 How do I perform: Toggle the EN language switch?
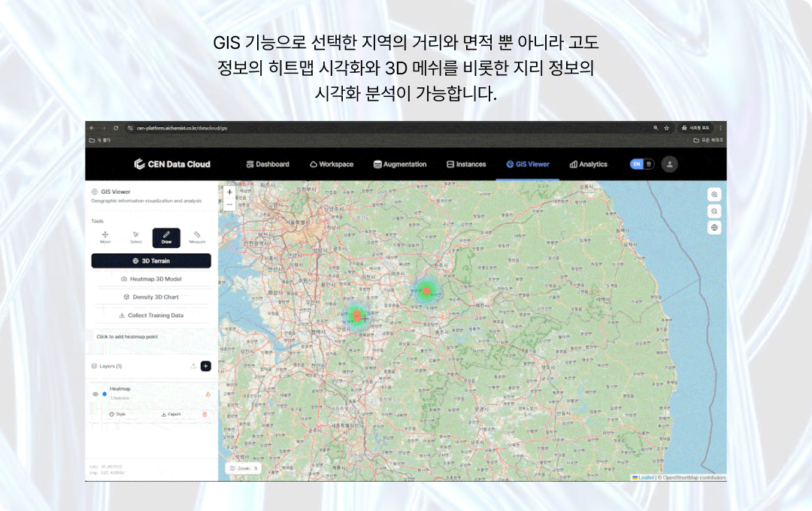641,164
